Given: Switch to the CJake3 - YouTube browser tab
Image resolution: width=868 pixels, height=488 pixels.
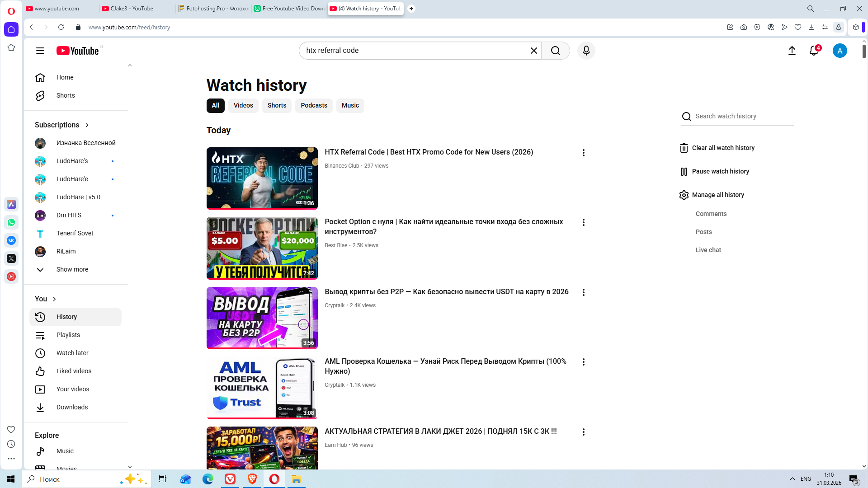Looking at the screenshot, I should pos(132,9).
